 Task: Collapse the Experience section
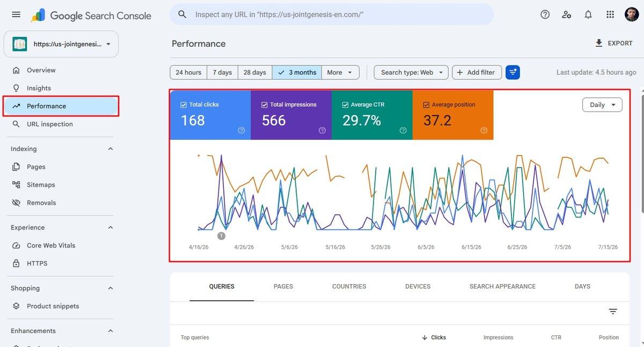coord(111,228)
